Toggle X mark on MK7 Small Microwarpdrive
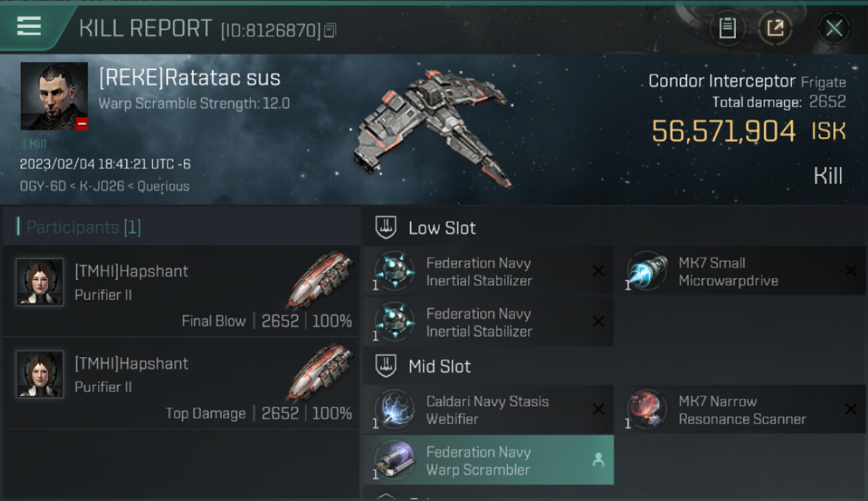868x501 pixels. pyautogui.click(x=851, y=271)
